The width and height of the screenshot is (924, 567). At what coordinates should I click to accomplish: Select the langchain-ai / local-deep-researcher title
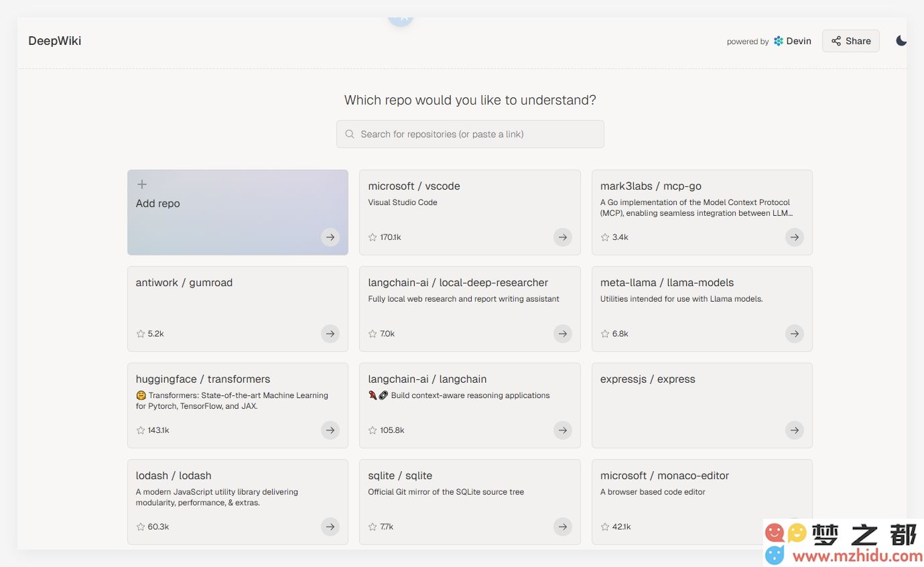pos(458,283)
